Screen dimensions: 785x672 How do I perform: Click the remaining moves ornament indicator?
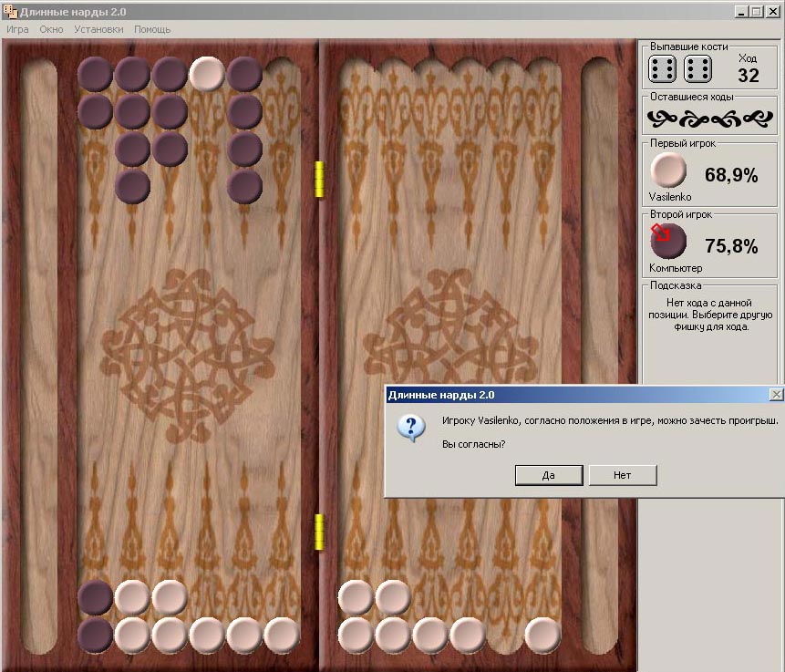tap(710, 119)
